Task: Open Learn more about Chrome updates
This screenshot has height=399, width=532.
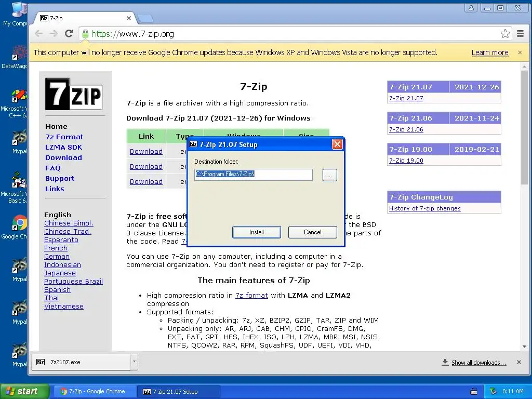Action: (490, 52)
